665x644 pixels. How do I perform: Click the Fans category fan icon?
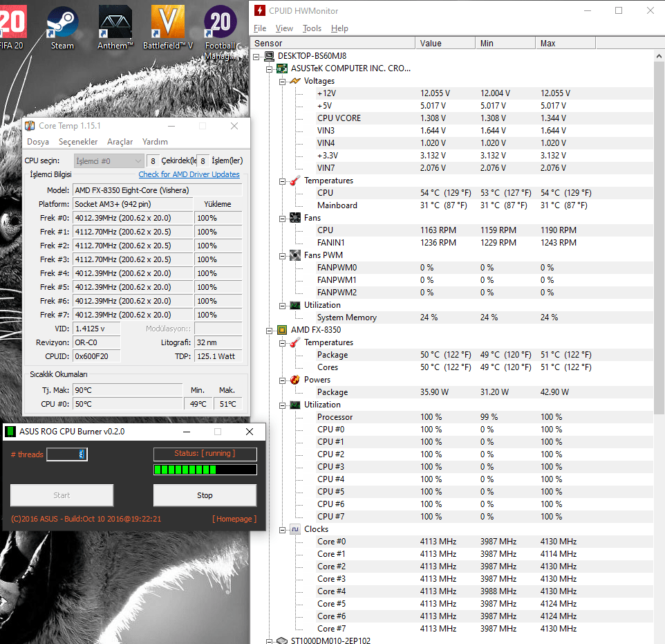point(294,218)
